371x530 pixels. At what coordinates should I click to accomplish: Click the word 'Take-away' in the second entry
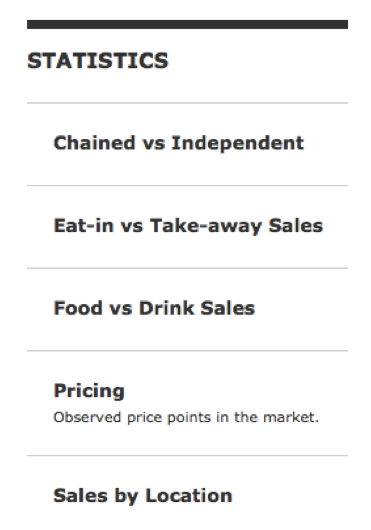coord(206,225)
